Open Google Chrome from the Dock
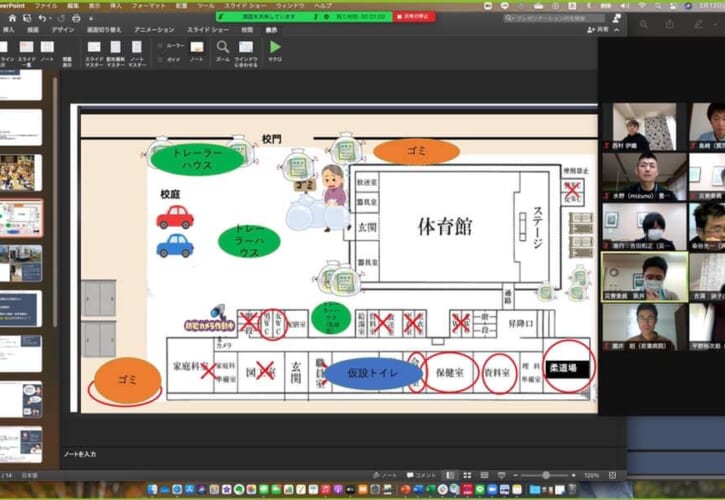 click(x=442, y=489)
